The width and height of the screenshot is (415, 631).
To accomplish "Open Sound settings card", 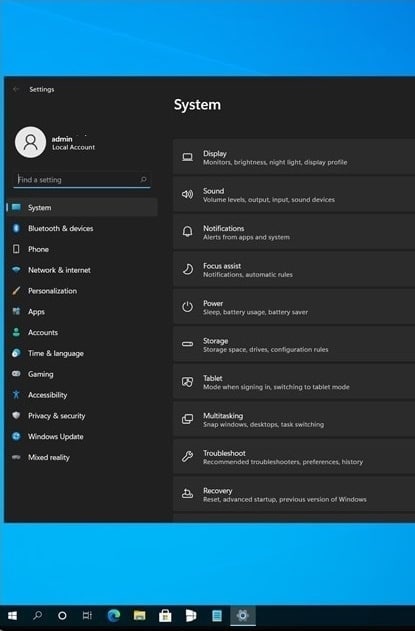I will click(294, 194).
